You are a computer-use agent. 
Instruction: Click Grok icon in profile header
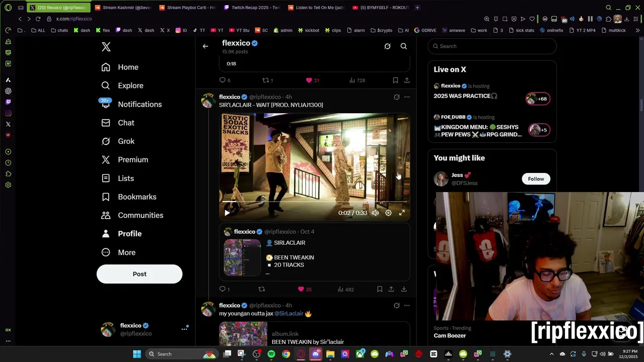click(x=387, y=46)
